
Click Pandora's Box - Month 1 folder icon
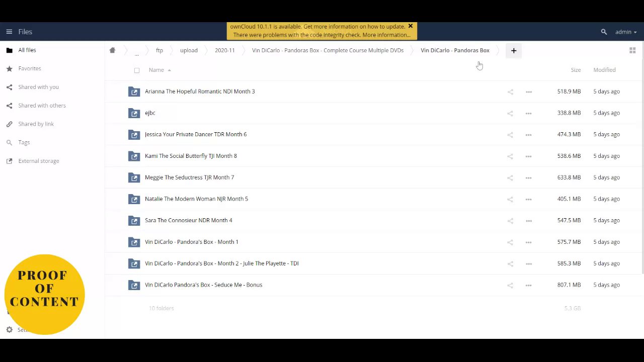coord(134,242)
